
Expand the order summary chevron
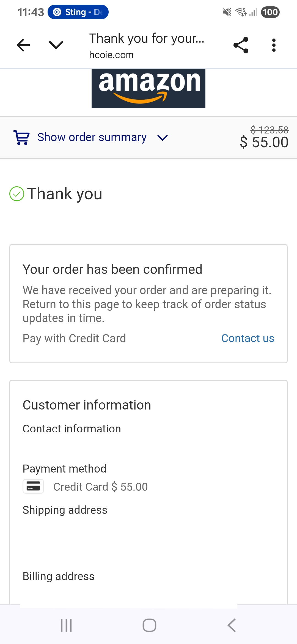[x=163, y=138]
